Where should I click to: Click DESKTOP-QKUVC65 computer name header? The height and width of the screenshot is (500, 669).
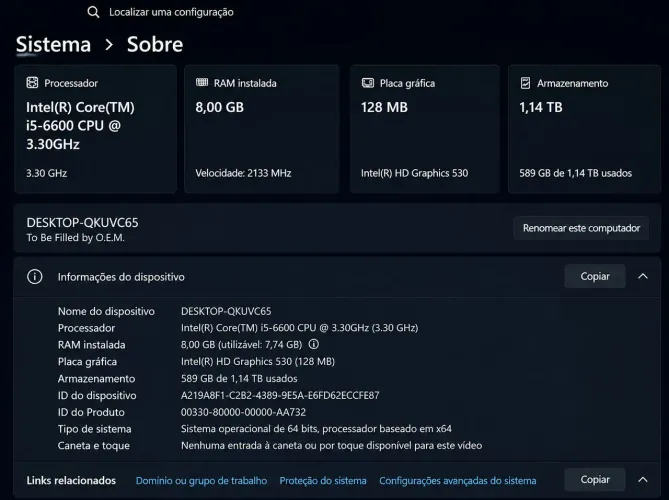[82, 223]
